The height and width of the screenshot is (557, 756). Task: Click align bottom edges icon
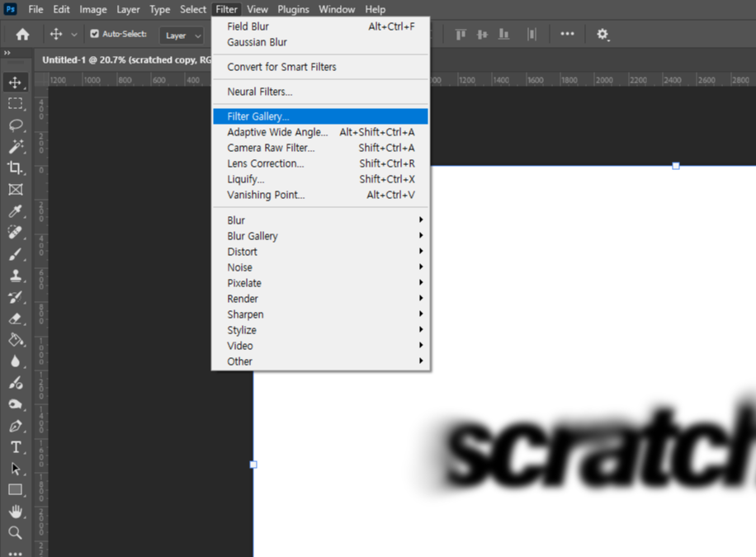503,34
